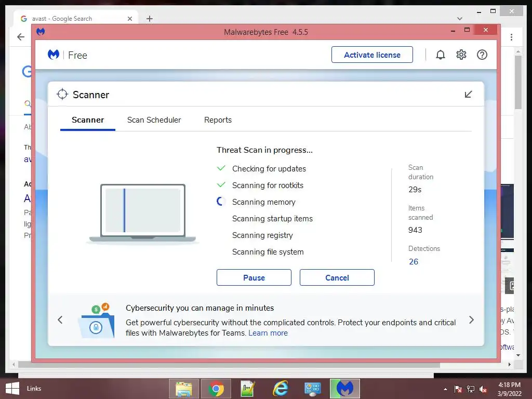Open a new tab in Chrome

pyautogui.click(x=150, y=19)
